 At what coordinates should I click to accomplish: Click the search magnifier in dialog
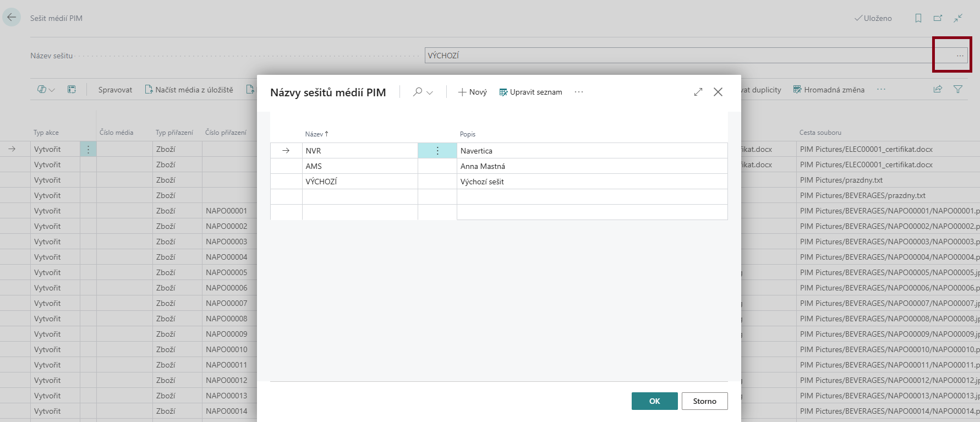point(418,92)
